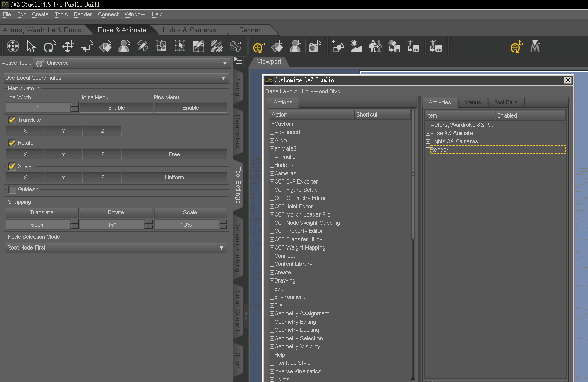588x382 pixels.
Task: Click the Uniform scale button
Action: click(x=174, y=177)
